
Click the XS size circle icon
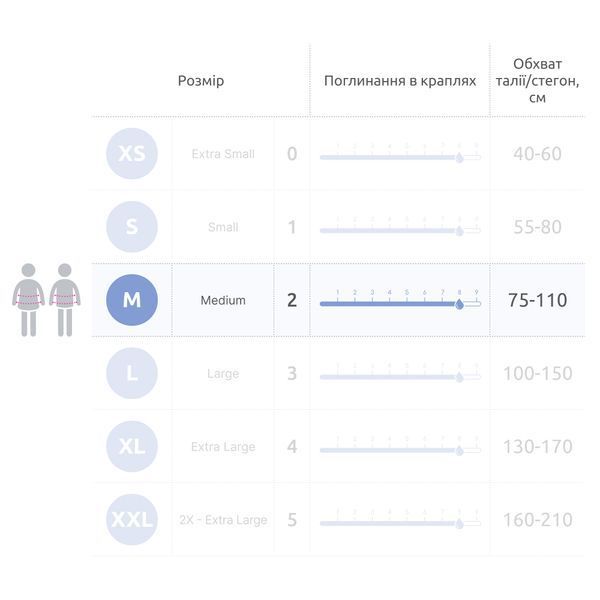[x=132, y=153]
